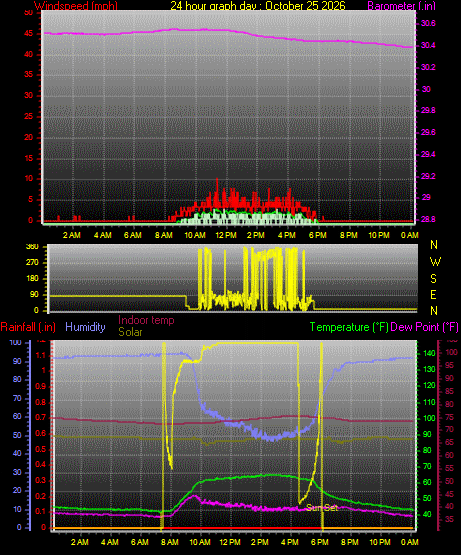461x555 pixels.
Task: Click "8 PM" under the temperature graph
Action: tap(350, 542)
